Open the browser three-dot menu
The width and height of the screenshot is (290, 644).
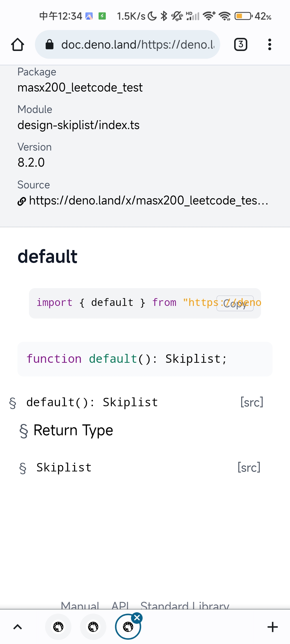click(x=270, y=44)
